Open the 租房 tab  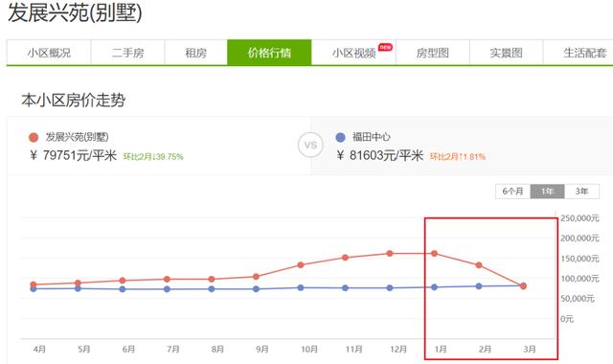195,53
